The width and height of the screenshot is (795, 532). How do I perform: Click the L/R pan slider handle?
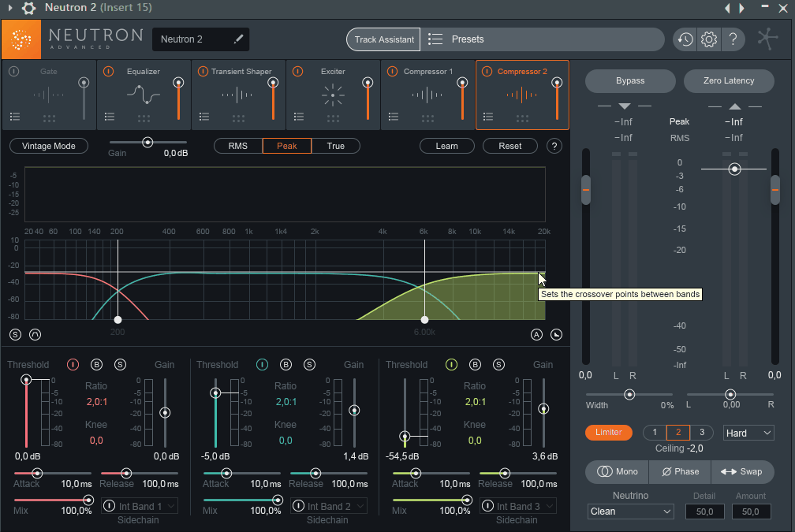point(730,394)
